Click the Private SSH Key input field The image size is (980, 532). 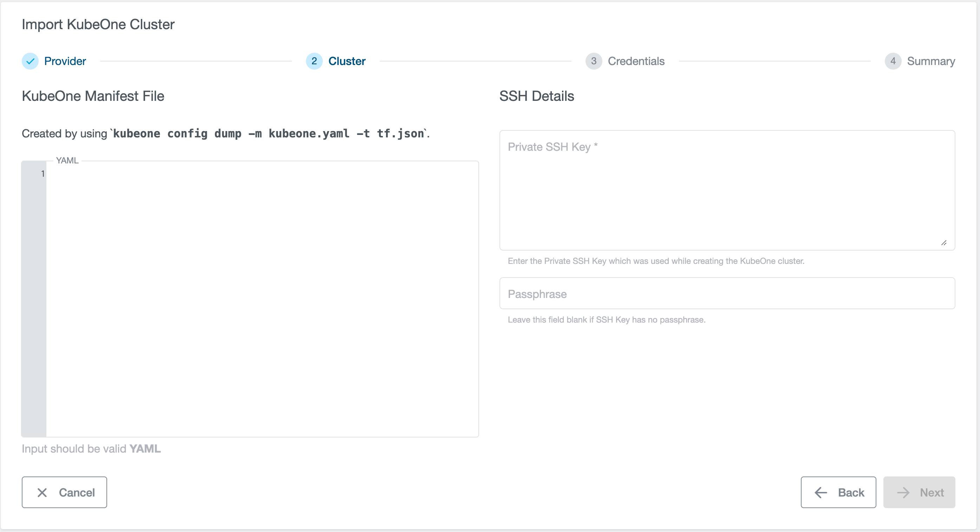[x=727, y=190]
